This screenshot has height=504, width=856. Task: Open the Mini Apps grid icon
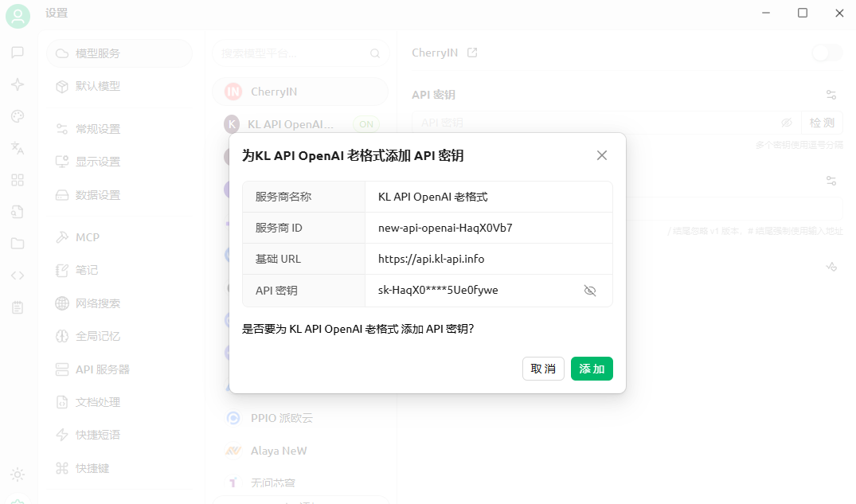[x=18, y=180]
